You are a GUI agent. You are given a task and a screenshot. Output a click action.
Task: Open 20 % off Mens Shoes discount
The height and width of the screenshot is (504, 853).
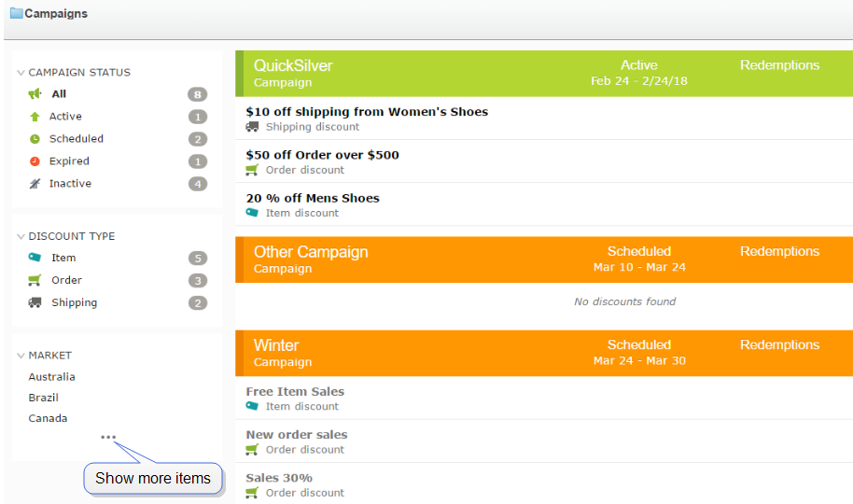[x=313, y=198]
